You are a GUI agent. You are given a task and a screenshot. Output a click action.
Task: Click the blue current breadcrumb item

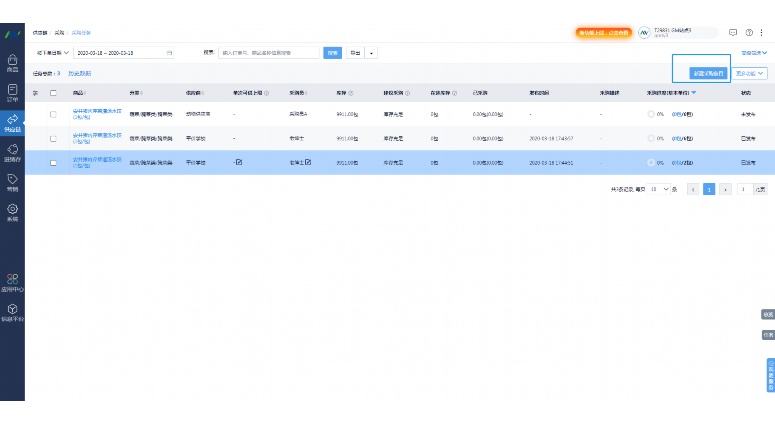pos(81,33)
